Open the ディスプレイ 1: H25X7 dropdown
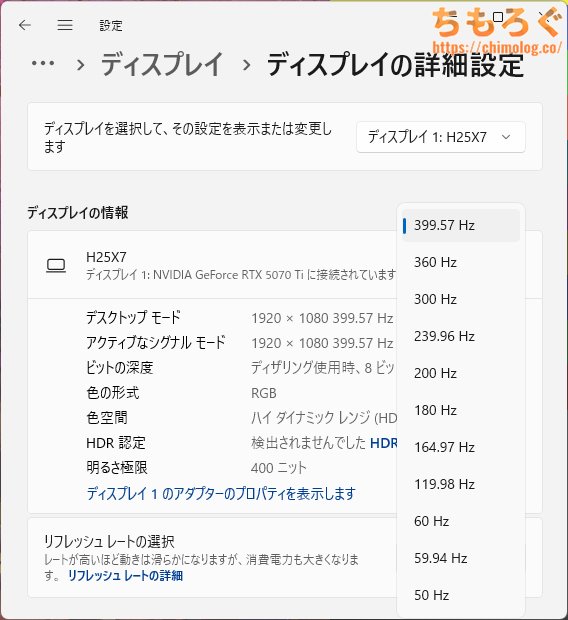Viewport: 568px width, 620px height. (x=441, y=137)
